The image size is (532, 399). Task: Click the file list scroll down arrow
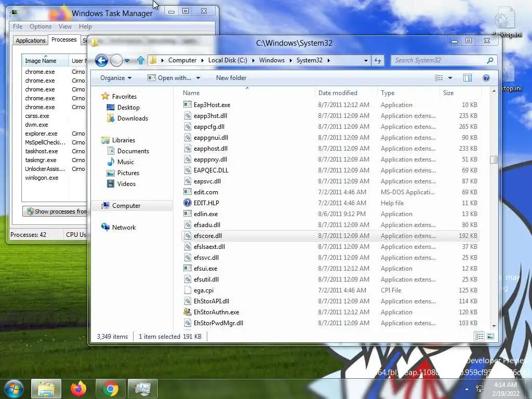[x=494, y=326]
